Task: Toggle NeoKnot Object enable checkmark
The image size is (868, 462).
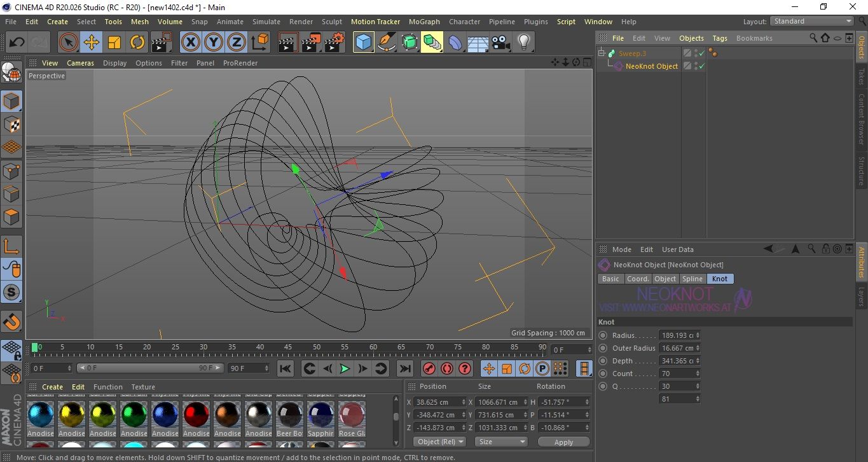Action: tap(702, 66)
